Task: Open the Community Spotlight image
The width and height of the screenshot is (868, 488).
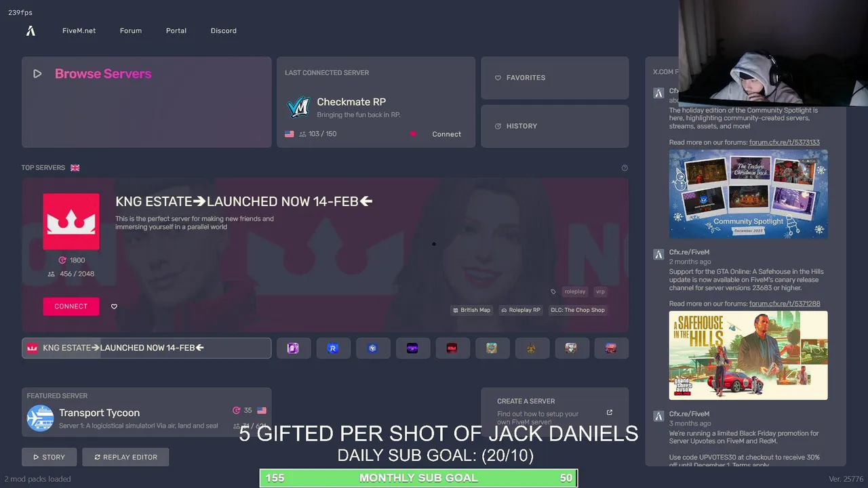Action: click(748, 194)
